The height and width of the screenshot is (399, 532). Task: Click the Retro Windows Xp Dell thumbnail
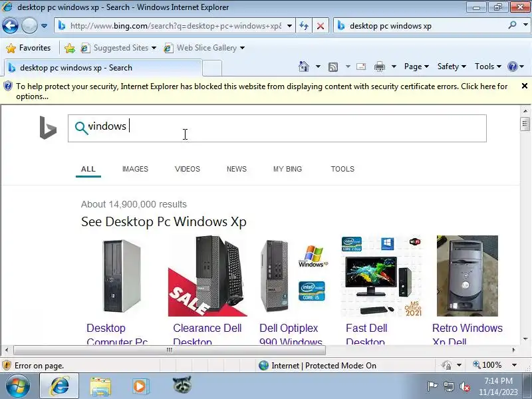click(x=467, y=276)
